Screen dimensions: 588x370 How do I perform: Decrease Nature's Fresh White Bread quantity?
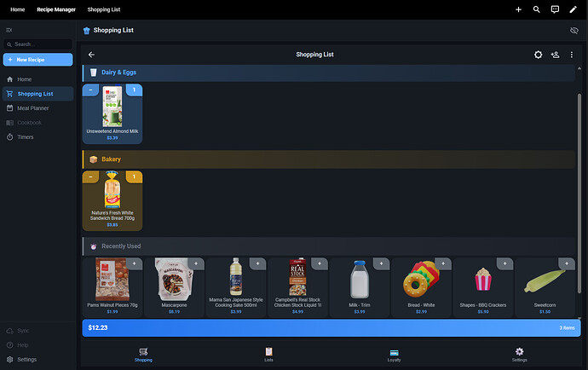tap(90, 176)
